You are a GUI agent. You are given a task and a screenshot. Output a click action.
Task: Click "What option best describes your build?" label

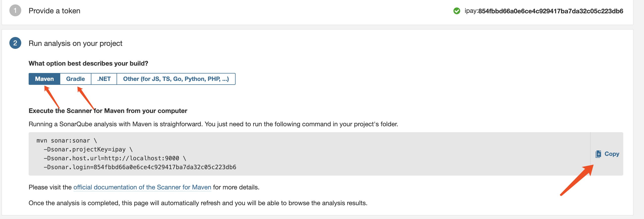pos(88,63)
